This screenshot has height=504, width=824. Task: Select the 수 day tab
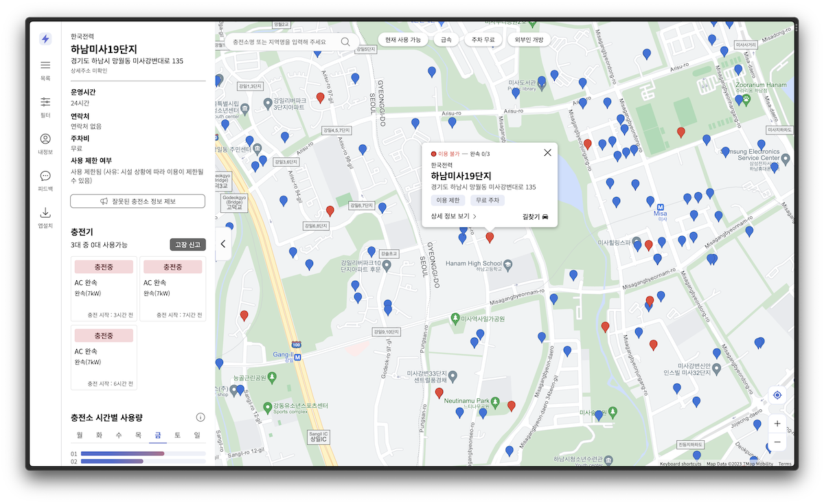(x=119, y=435)
